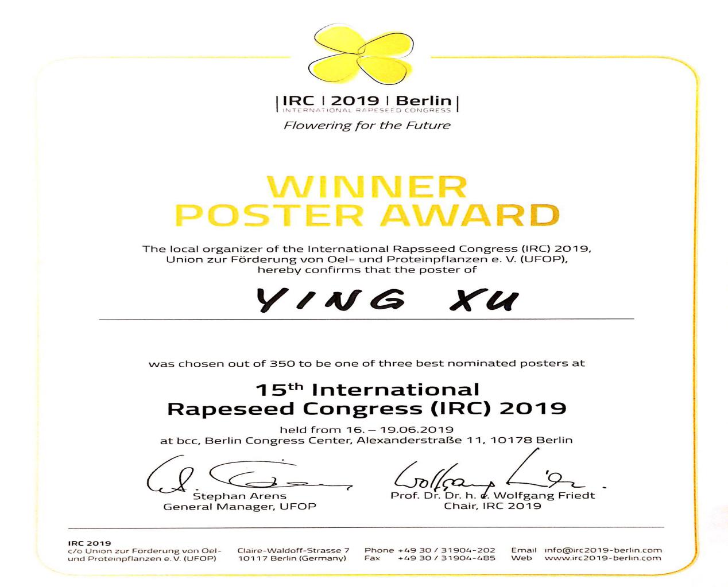The width and height of the screenshot is (728, 587).
Task: Click 'Rapeseed Congress (IRC) 2019' bold line
Action: [367, 409]
